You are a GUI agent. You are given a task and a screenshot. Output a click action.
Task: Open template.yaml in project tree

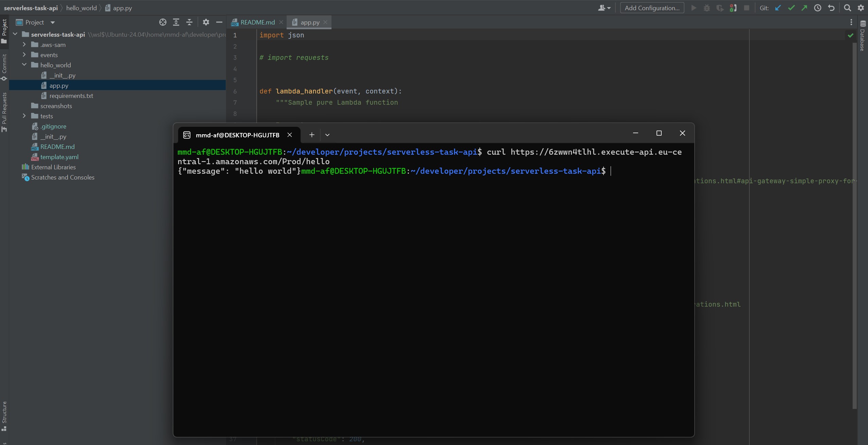pos(59,157)
